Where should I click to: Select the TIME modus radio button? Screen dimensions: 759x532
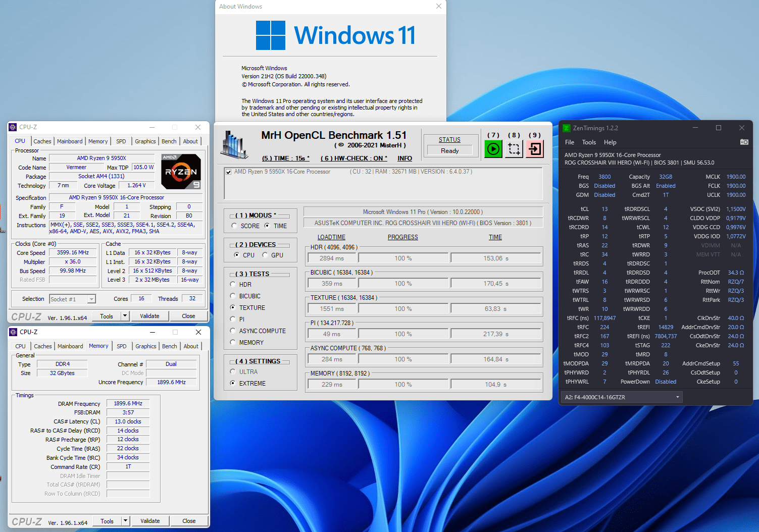267,226
